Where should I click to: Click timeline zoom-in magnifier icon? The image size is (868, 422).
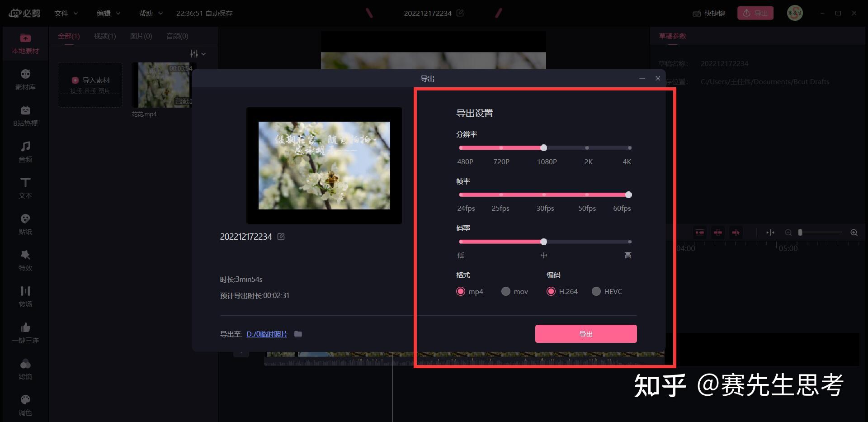coord(854,232)
